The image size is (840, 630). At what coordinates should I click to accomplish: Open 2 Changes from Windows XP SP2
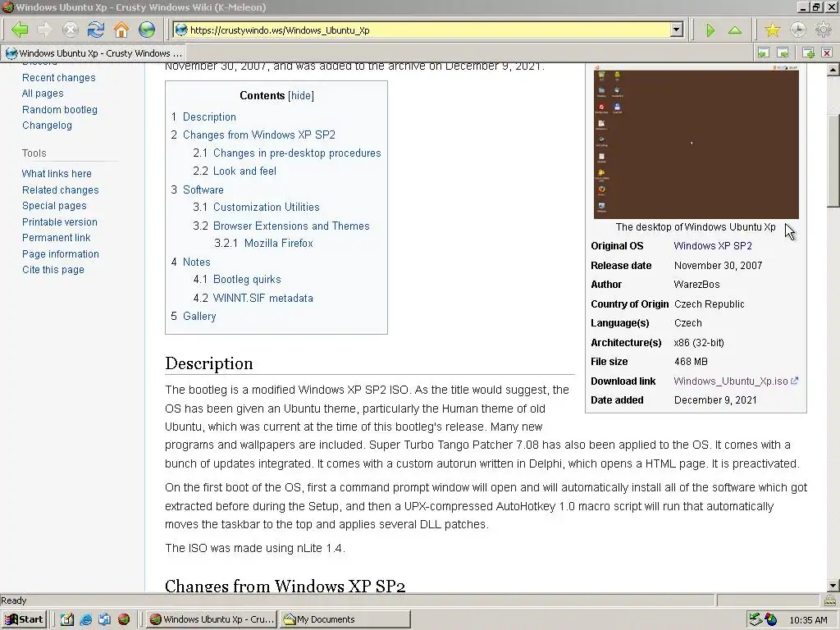pos(253,135)
